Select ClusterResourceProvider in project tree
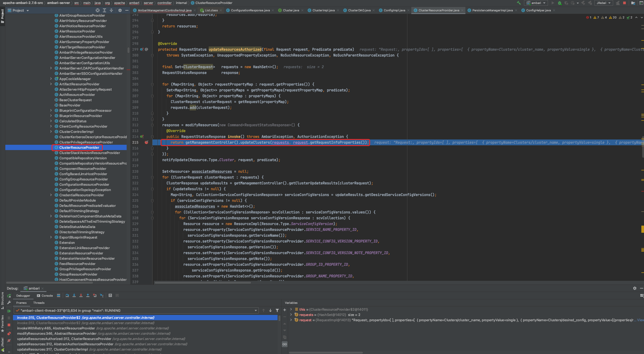 79,147
